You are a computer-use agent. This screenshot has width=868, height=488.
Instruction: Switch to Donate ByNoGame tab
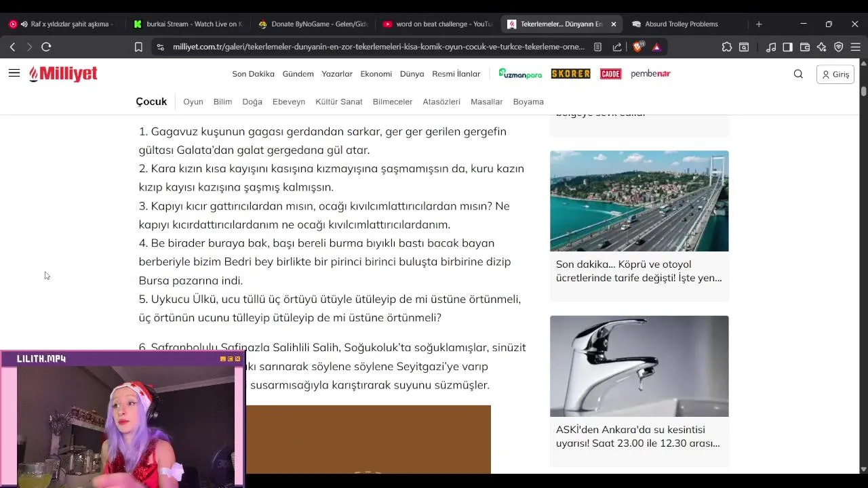coord(313,24)
